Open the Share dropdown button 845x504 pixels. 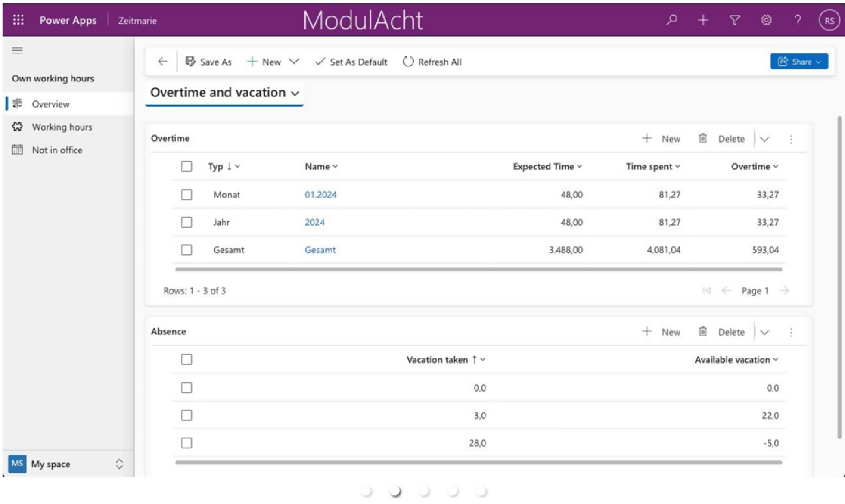tap(799, 62)
